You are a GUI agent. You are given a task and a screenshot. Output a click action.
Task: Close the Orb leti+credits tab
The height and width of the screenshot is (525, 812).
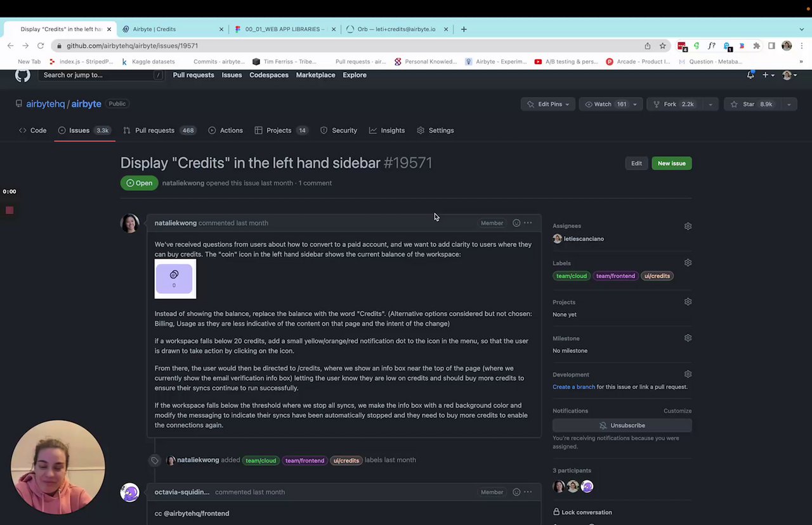tap(446, 29)
